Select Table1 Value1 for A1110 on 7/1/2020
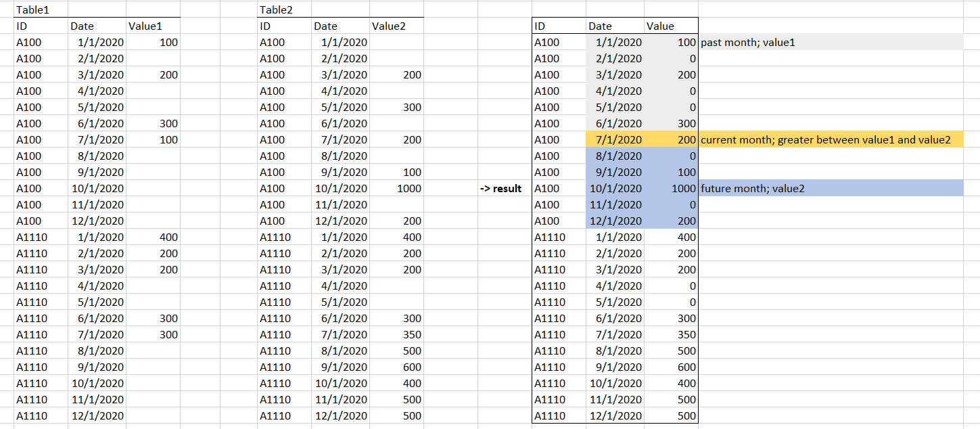Viewport: 980px width, 429px height. click(153, 334)
